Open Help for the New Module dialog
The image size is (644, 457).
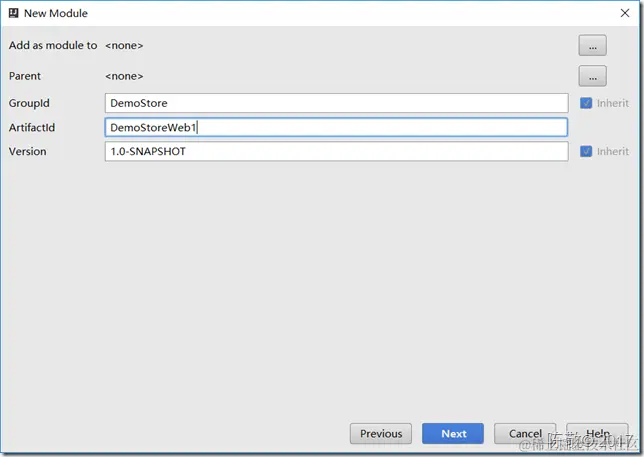coord(597,434)
